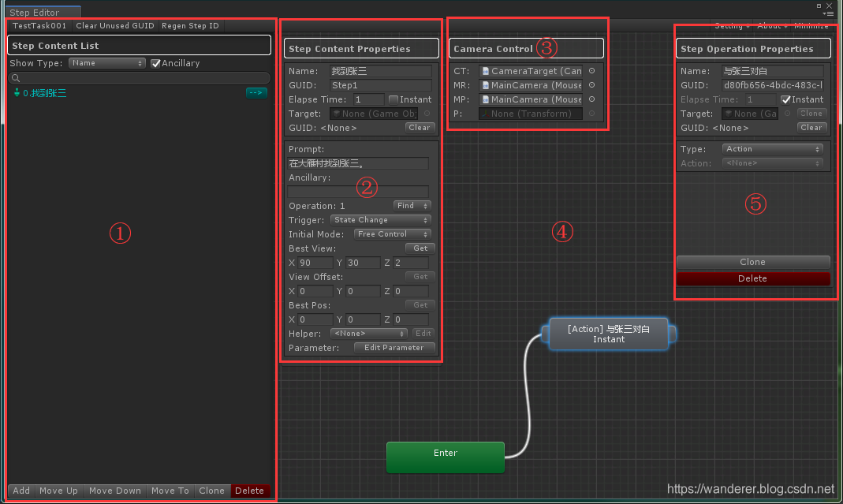Disable Instant in Step Operation Properties
Screen dimensions: 843x504
pos(784,99)
